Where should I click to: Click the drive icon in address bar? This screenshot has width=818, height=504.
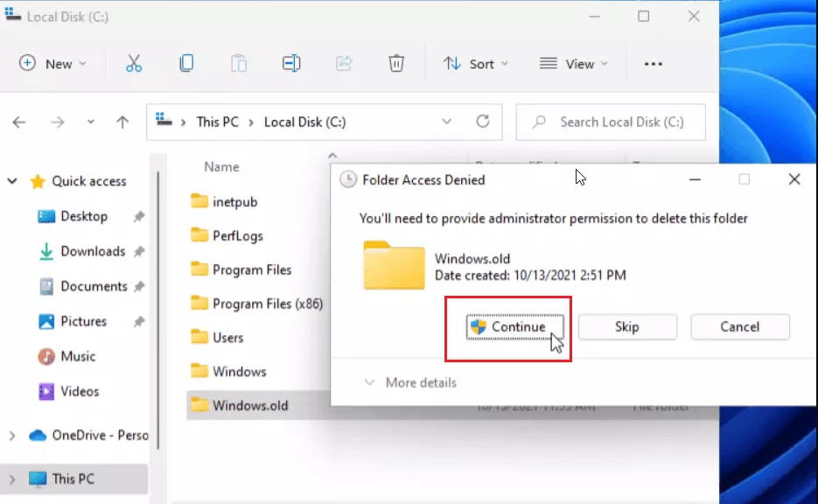pyautogui.click(x=164, y=120)
